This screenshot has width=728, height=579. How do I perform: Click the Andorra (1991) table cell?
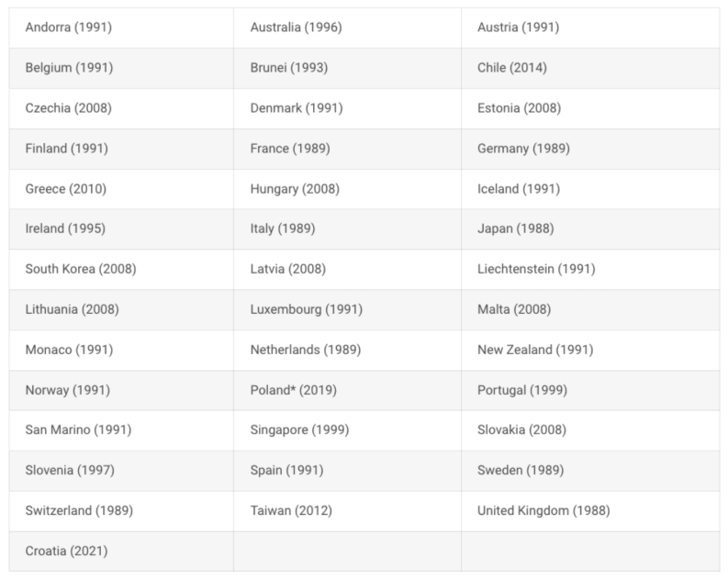[x=69, y=28]
